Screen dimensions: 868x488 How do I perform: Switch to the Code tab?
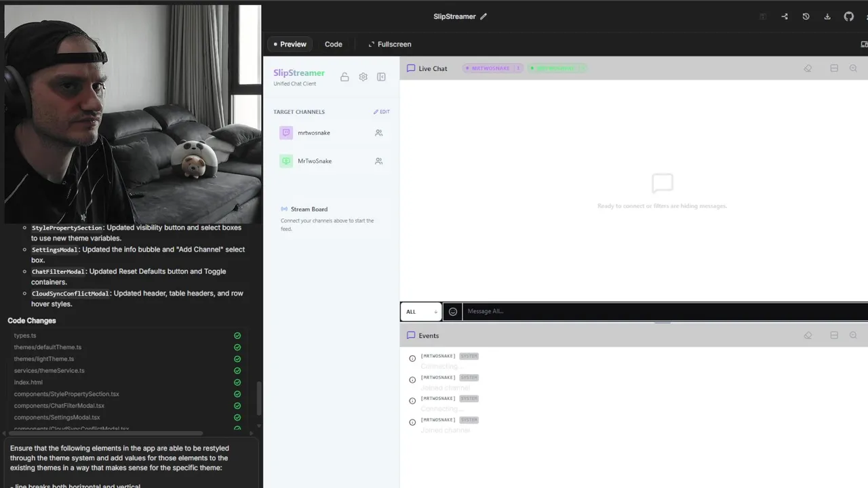[333, 44]
